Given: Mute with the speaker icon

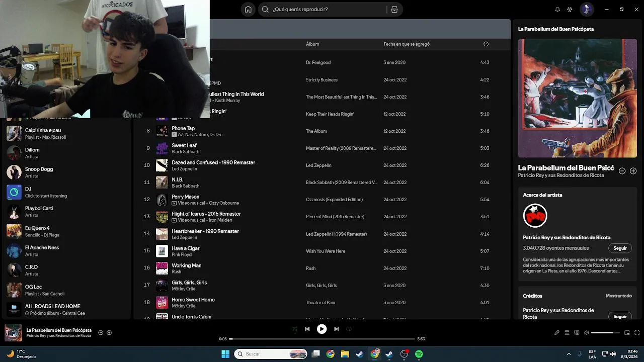Looking at the screenshot, I should pos(586,332).
